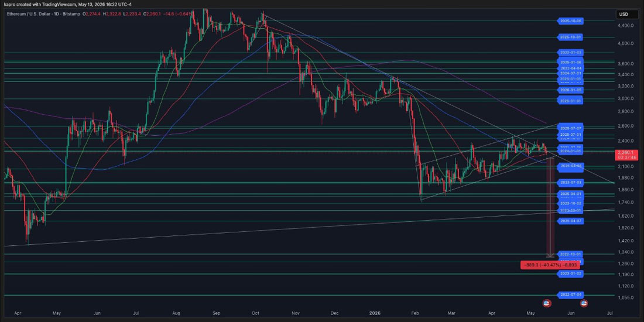Select the 2025-10-01 horizontal line label
Image resolution: width=644 pixels, height=322 pixels.
point(571,37)
